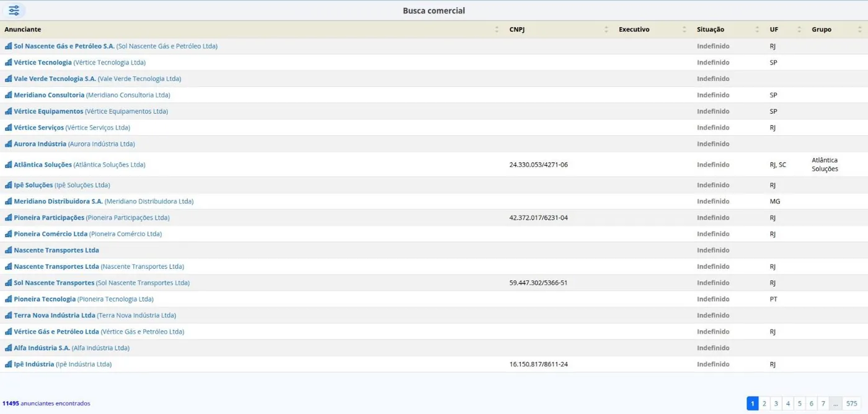The height and width of the screenshot is (414, 868).
Task: Open results page 5
Action: point(800,403)
